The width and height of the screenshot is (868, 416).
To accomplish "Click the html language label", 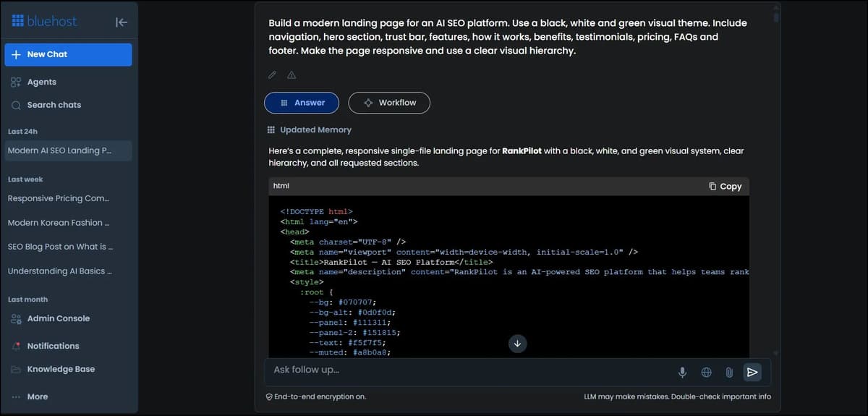I will coord(281,186).
